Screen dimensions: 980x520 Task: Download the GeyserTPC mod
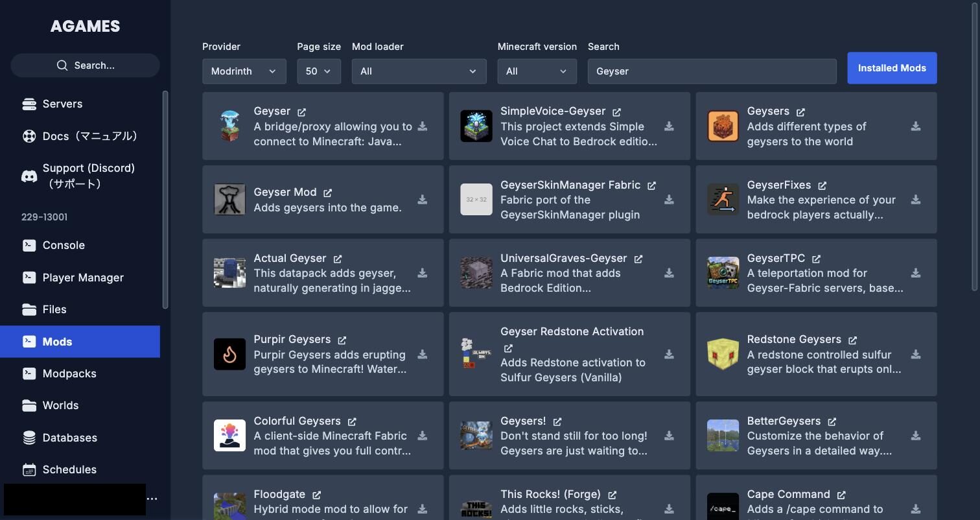(916, 273)
